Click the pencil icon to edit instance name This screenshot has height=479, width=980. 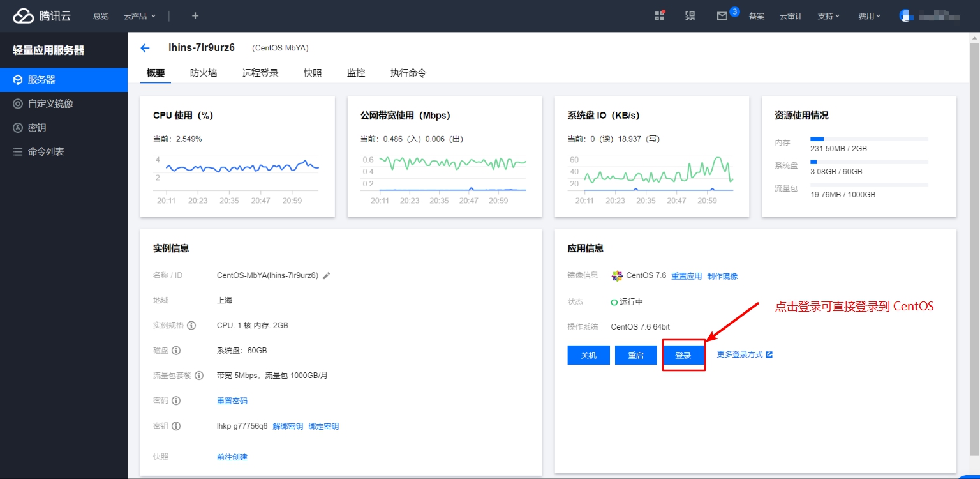[x=326, y=275]
